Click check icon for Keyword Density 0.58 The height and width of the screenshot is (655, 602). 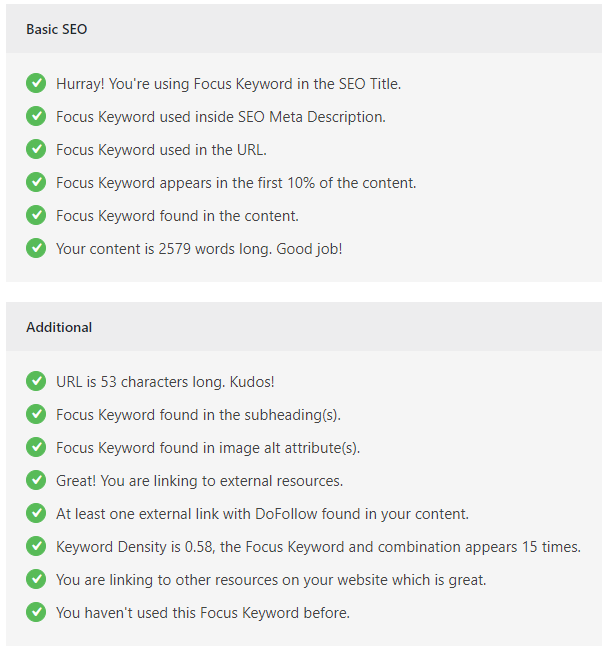pos(36,546)
